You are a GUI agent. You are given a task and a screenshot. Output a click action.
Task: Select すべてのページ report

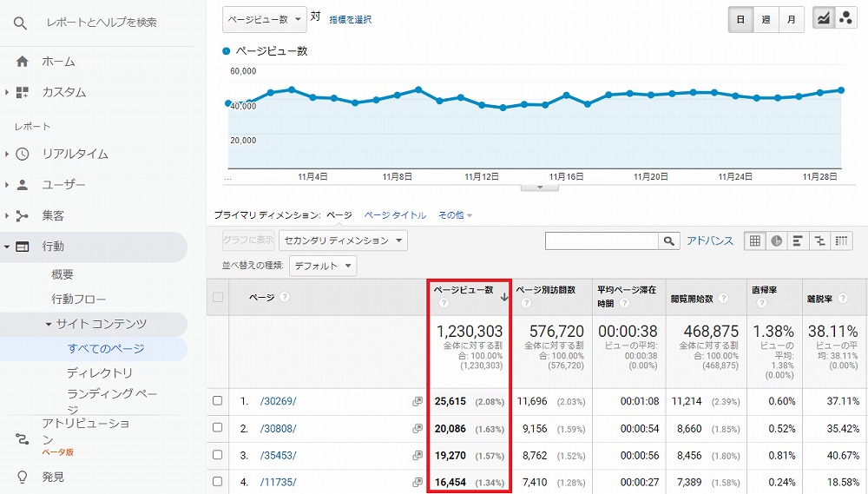click(x=106, y=349)
